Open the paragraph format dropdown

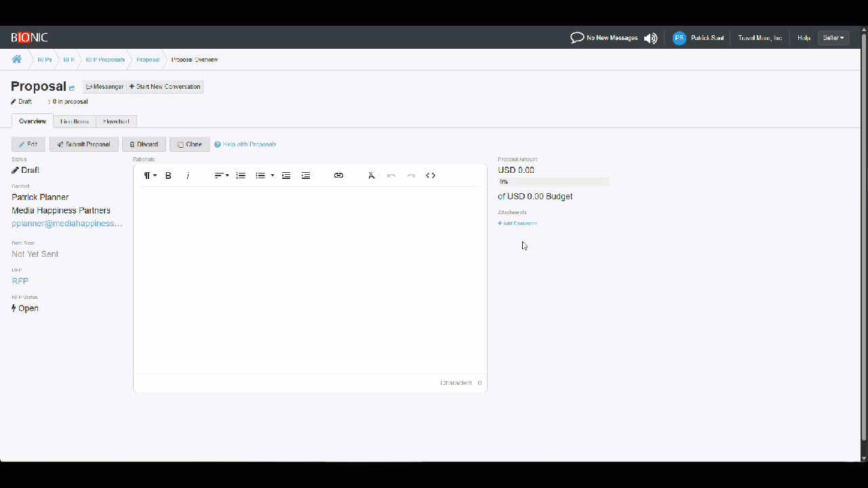(150, 176)
